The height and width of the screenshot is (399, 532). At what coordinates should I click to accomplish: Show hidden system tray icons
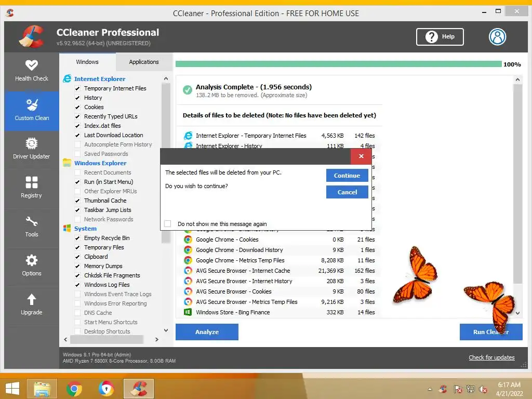coord(430,390)
